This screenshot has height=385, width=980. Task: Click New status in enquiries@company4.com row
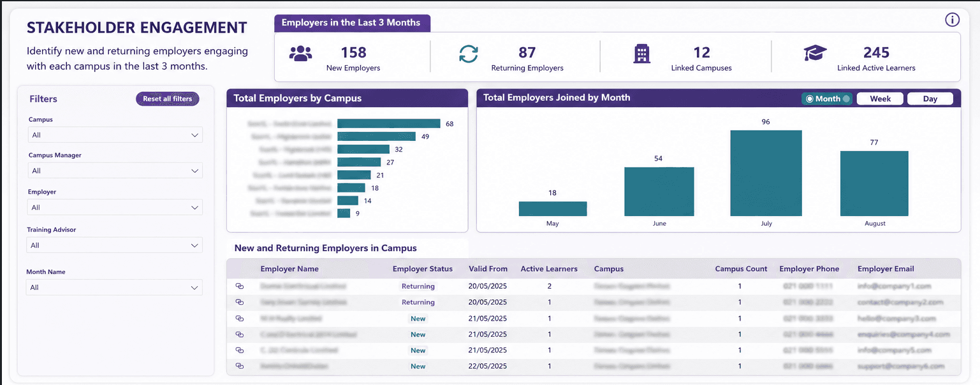(x=418, y=334)
